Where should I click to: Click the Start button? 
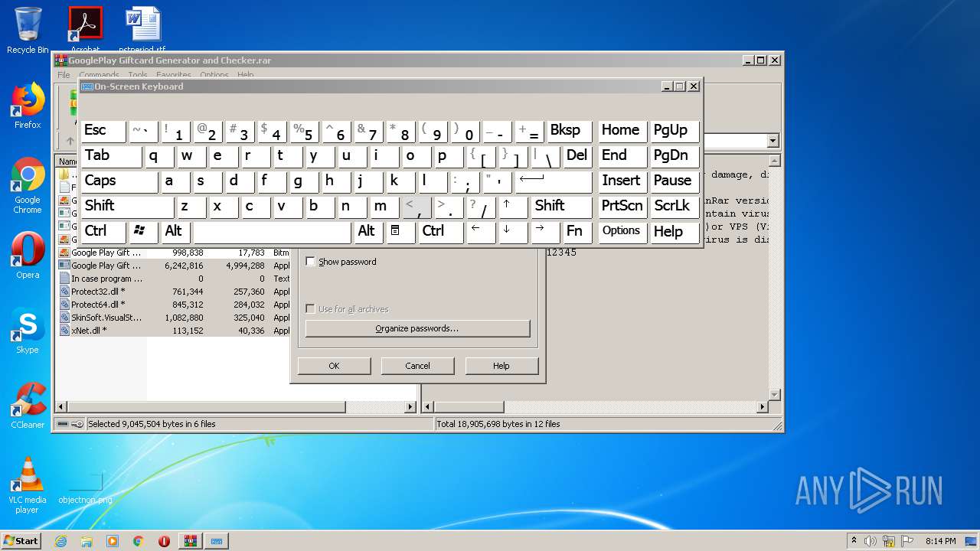click(x=21, y=541)
